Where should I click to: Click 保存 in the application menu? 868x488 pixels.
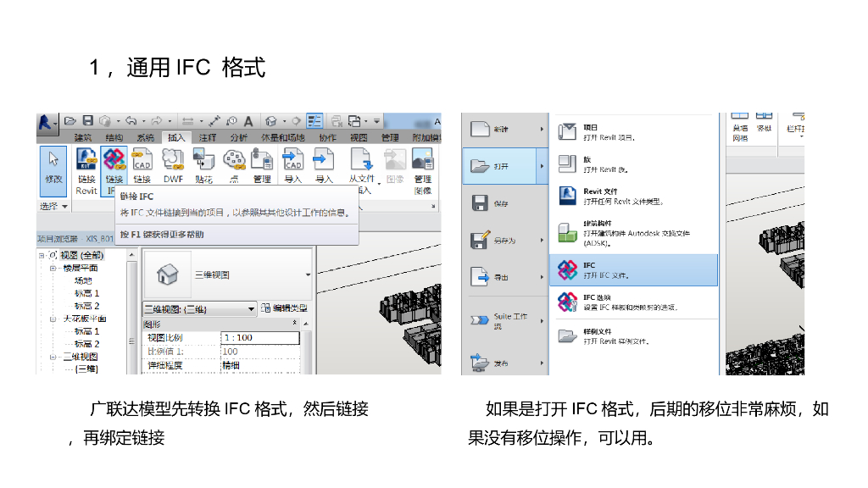(x=505, y=203)
